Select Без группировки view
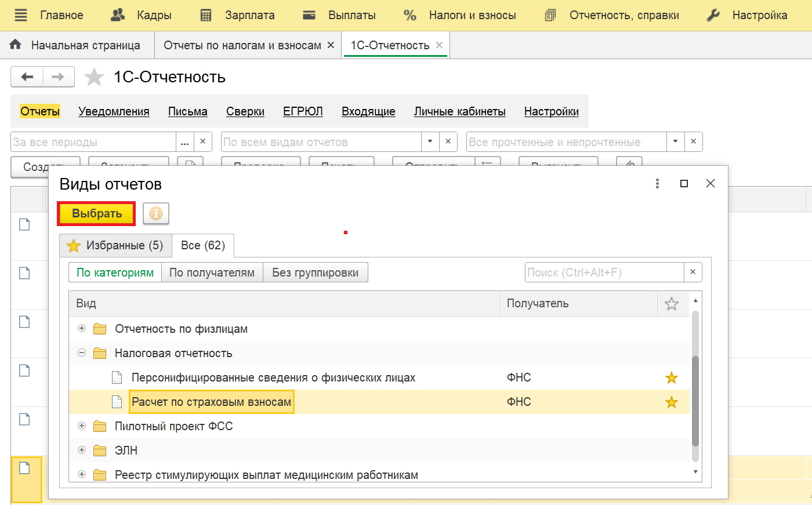This screenshot has height=505, width=812. [x=316, y=273]
